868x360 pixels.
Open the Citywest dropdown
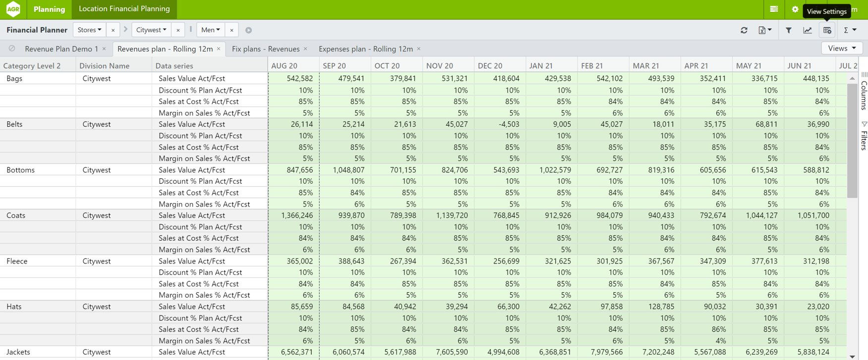(x=152, y=30)
